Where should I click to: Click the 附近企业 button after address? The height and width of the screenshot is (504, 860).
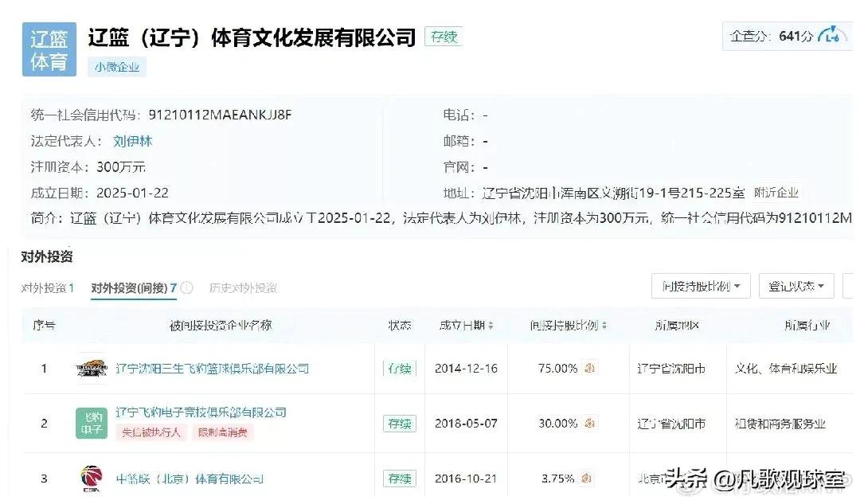[x=776, y=193]
